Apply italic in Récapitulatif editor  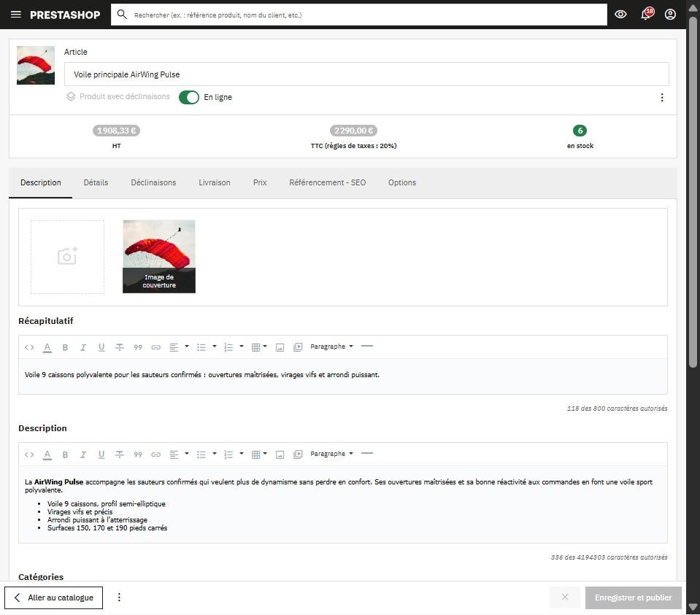[83, 347]
